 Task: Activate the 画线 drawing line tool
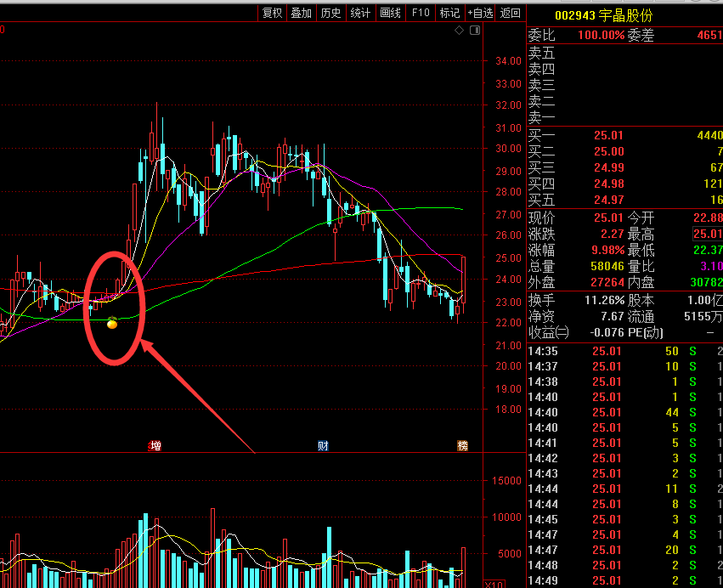click(x=391, y=13)
